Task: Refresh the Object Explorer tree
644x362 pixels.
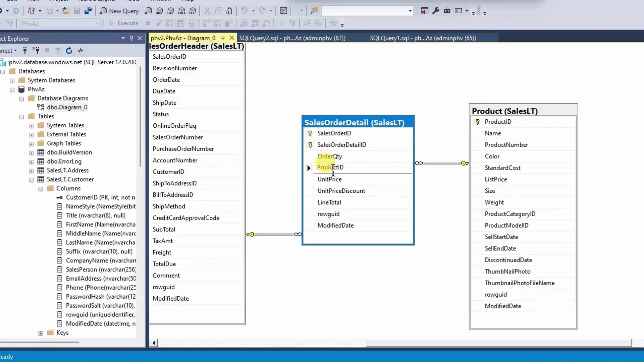Action: pos(69,51)
